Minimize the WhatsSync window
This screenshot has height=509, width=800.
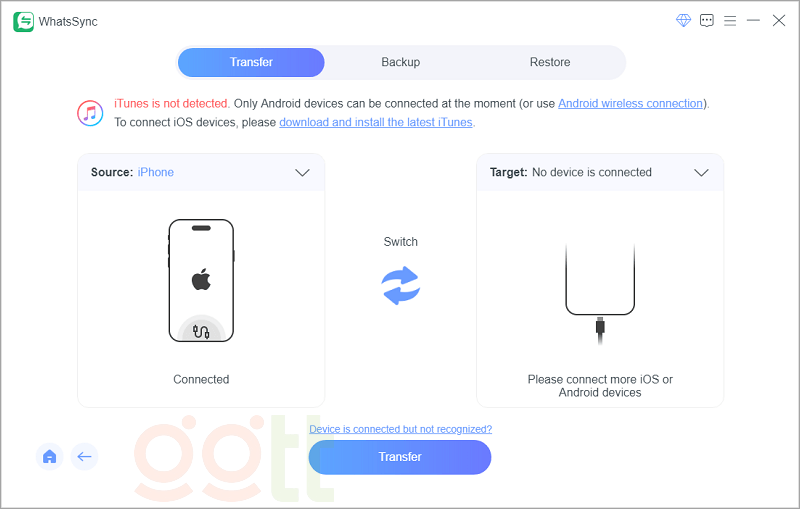pyautogui.click(x=754, y=20)
